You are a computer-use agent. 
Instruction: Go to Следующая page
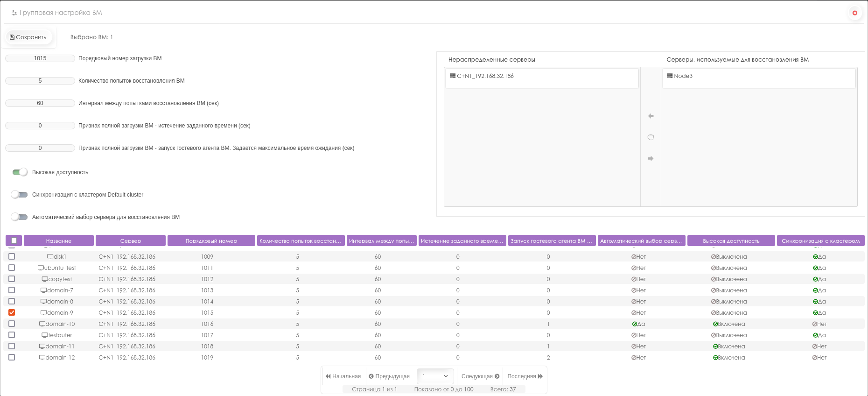click(480, 376)
